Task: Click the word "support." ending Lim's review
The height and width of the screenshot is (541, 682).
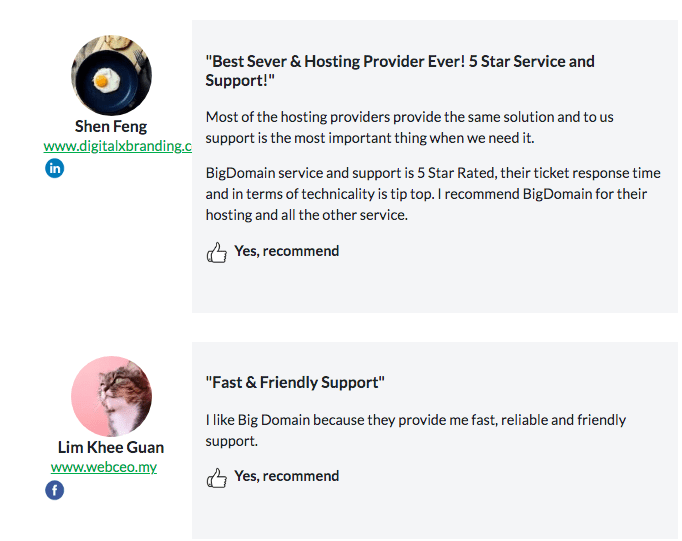Action: (x=231, y=441)
